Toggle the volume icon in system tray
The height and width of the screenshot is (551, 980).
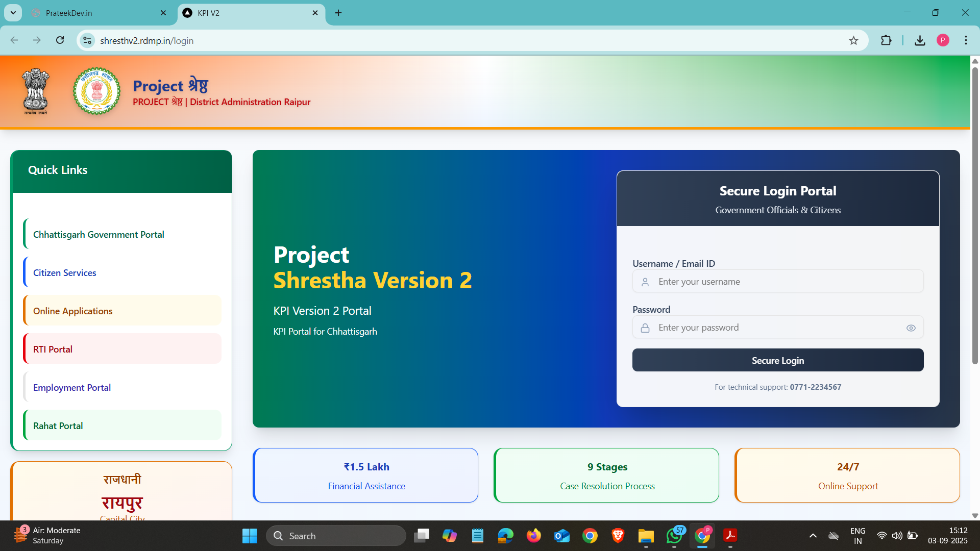(897, 536)
